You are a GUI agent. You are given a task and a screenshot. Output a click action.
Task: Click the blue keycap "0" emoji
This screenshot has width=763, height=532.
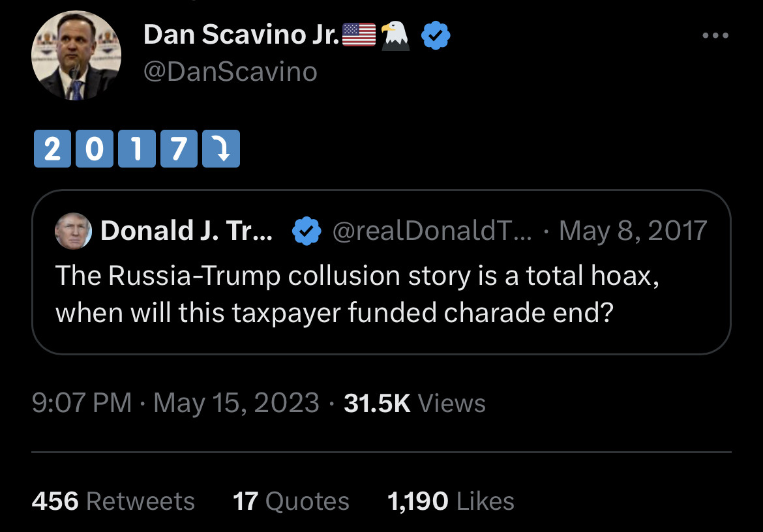pyautogui.click(x=95, y=149)
